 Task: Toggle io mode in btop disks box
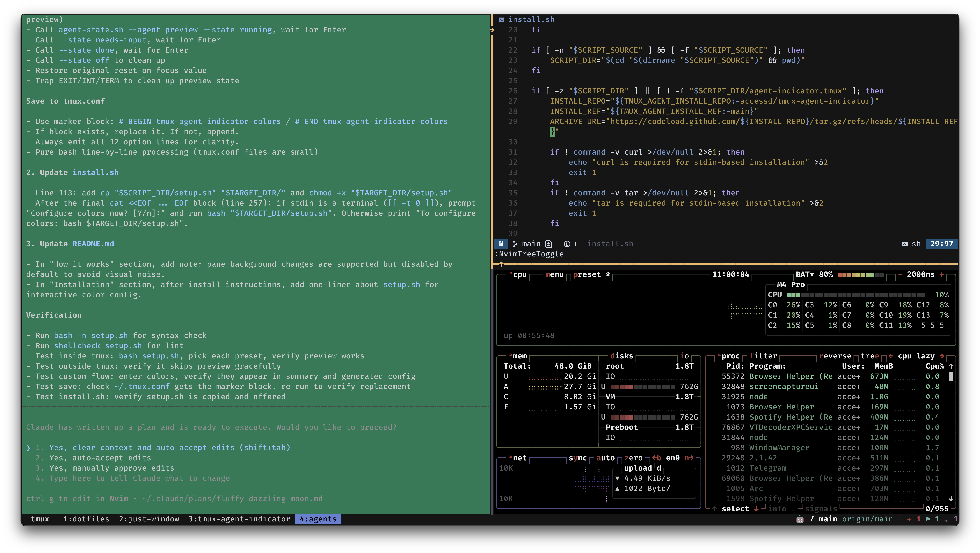[x=684, y=356]
